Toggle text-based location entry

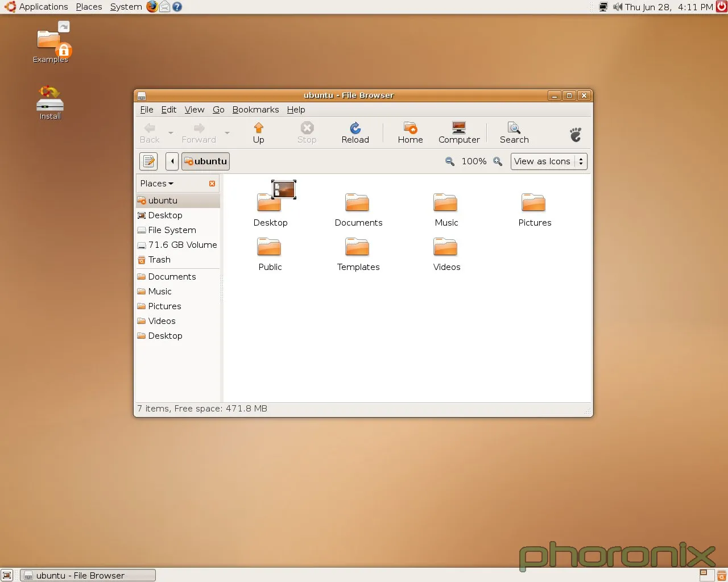[x=148, y=161]
